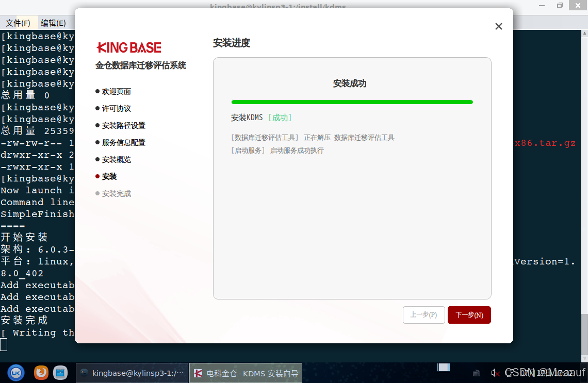Click the green installation progress bar

[x=352, y=102]
